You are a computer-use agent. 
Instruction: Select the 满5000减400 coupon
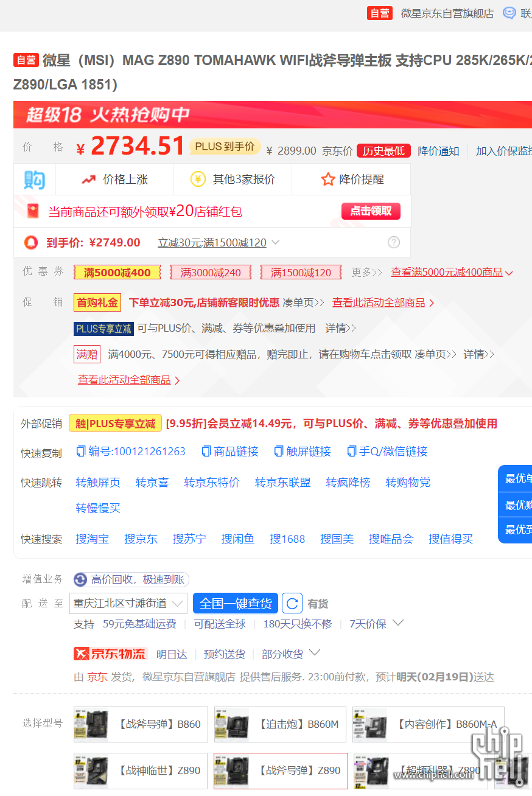click(117, 273)
